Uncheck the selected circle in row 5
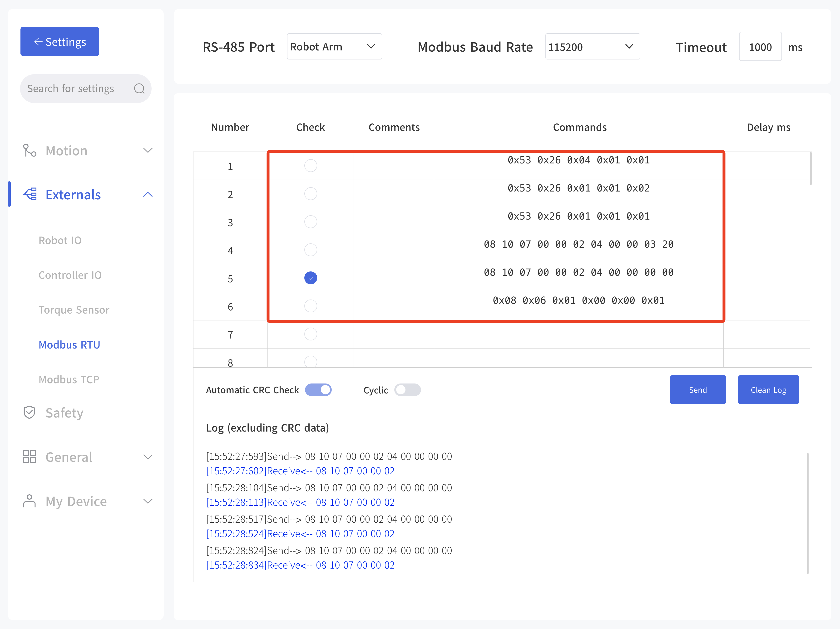The image size is (840, 629). (311, 278)
